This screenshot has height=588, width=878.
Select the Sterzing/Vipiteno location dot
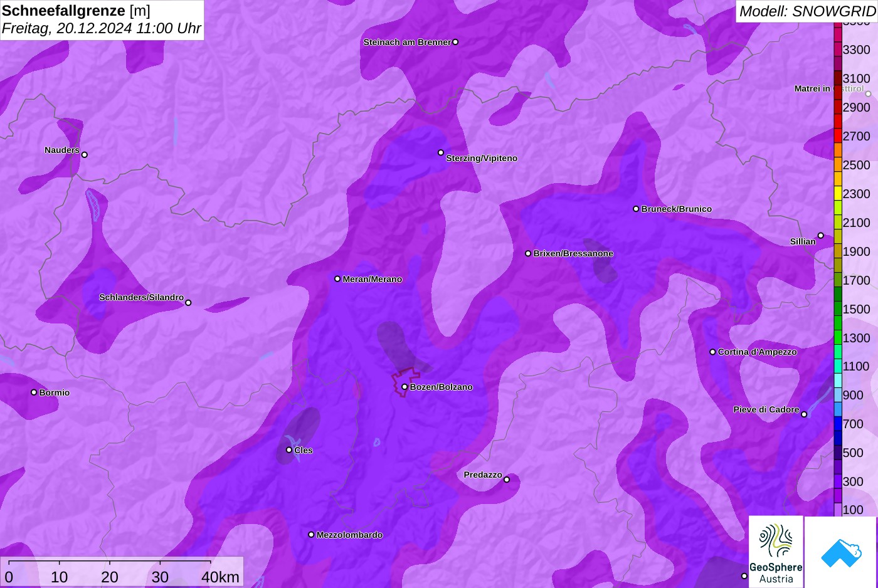click(x=441, y=152)
